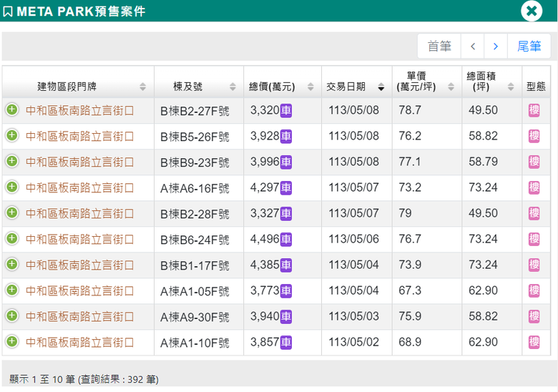Sort by 交易日期 column
The width and height of the screenshot is (558, 392).
356,82
